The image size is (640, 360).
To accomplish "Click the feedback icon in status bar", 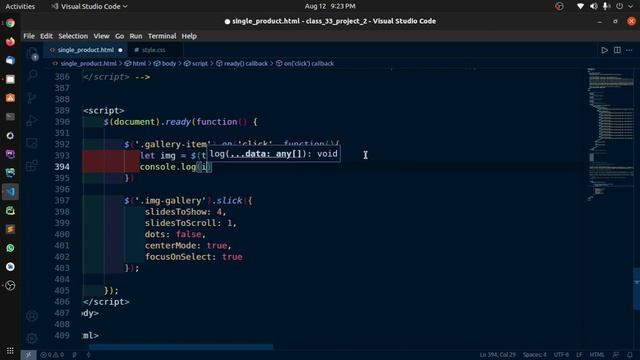I will (616, 355).
